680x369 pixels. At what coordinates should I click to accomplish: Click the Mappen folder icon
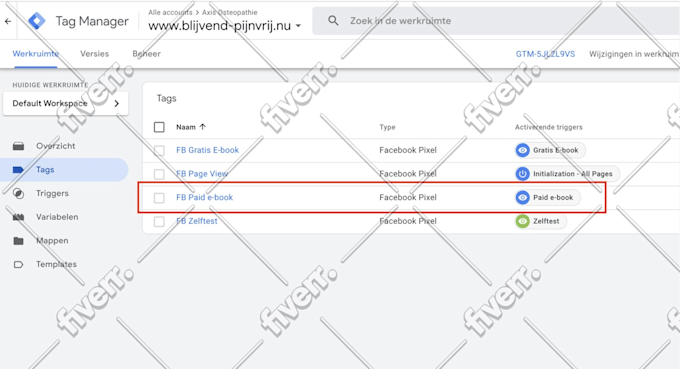18,241
